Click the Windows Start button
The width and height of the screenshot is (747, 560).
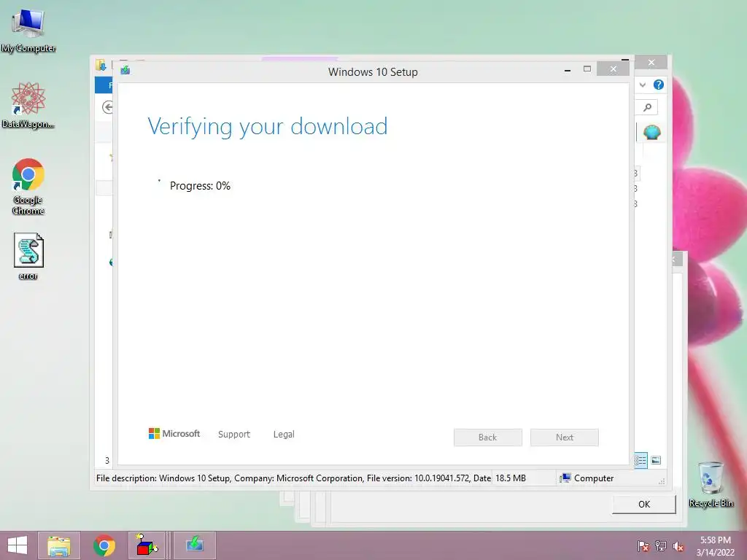coord(18,545)
